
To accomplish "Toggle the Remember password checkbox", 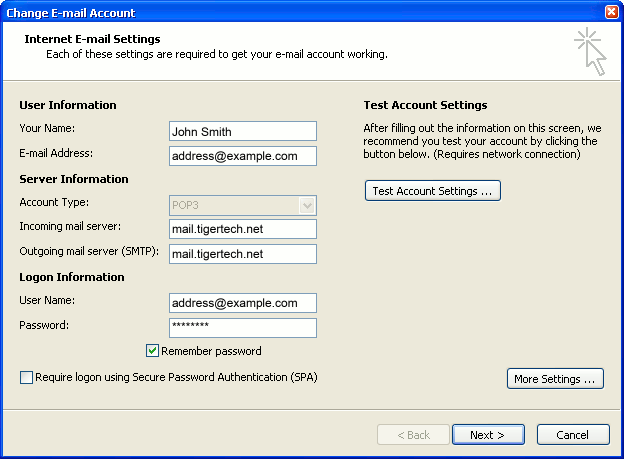I will coord(153,351).
